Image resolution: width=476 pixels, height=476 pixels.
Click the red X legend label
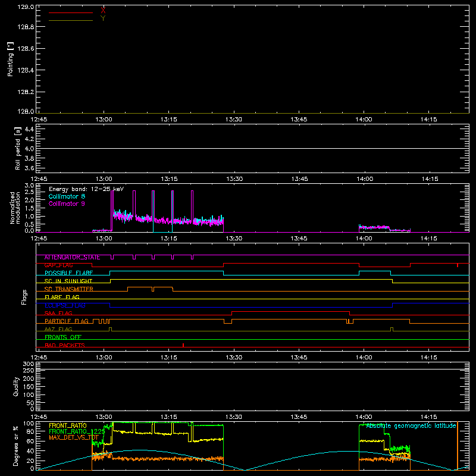pos(103,10)
